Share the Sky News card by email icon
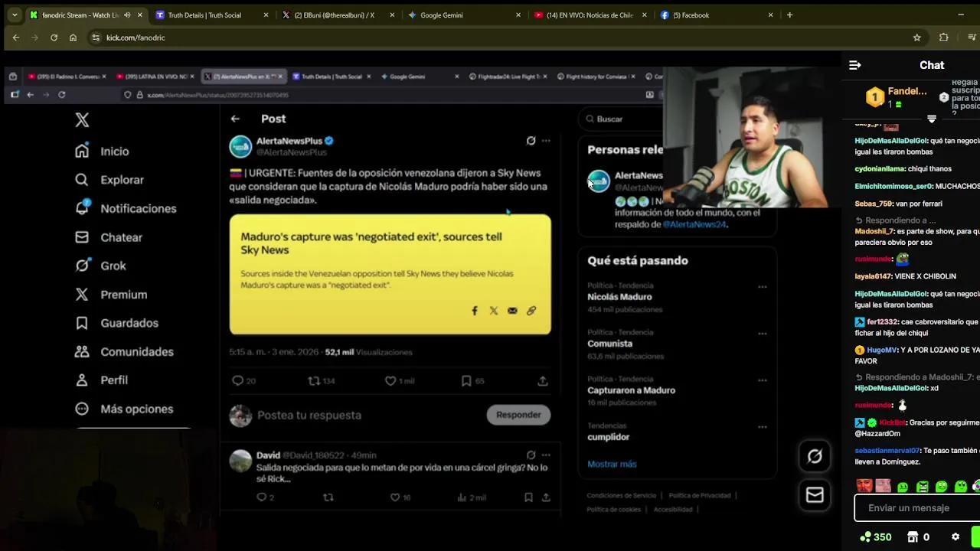980x551 pixels. pos(512,311)
